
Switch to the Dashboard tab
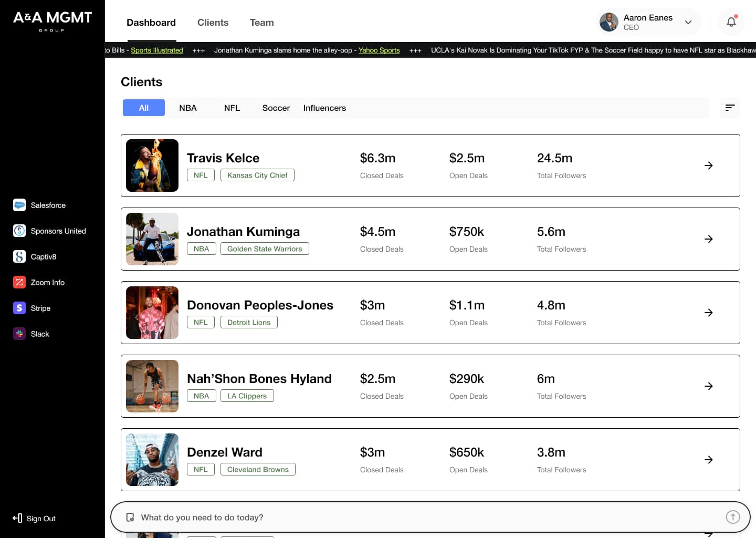pyautogui.click(x=151, y=23)
